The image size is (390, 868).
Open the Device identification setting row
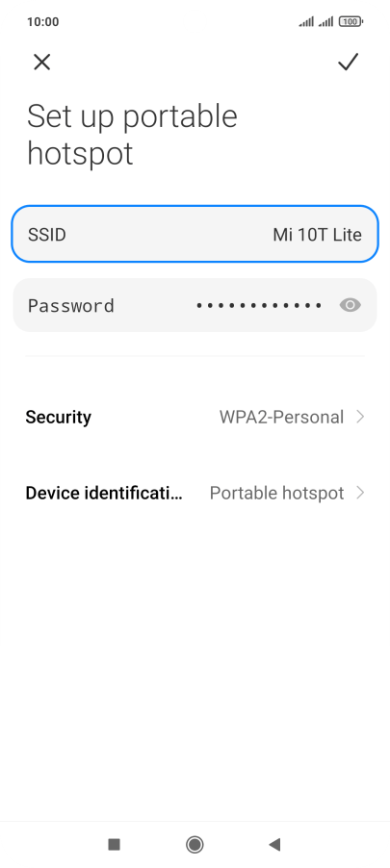click(195, 492)
